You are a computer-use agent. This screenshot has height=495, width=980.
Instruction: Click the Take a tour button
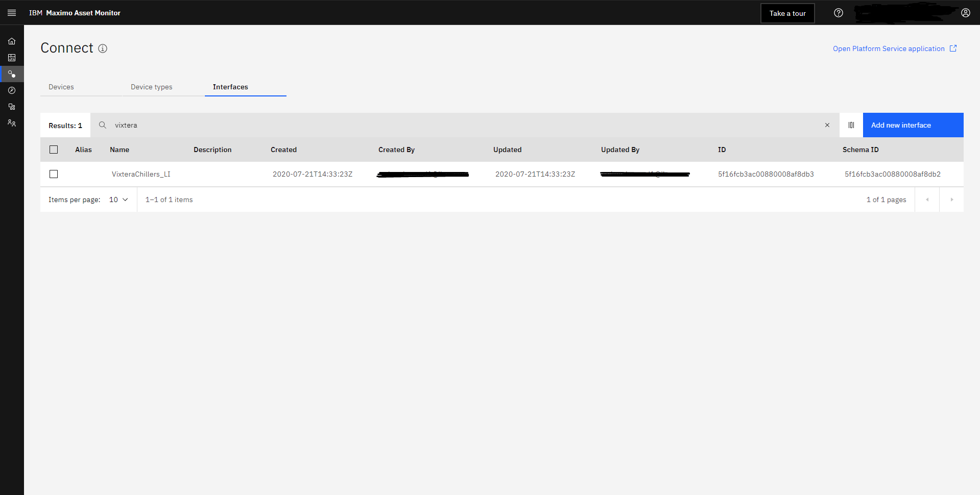pyautogui.click(x=787, y=13)
